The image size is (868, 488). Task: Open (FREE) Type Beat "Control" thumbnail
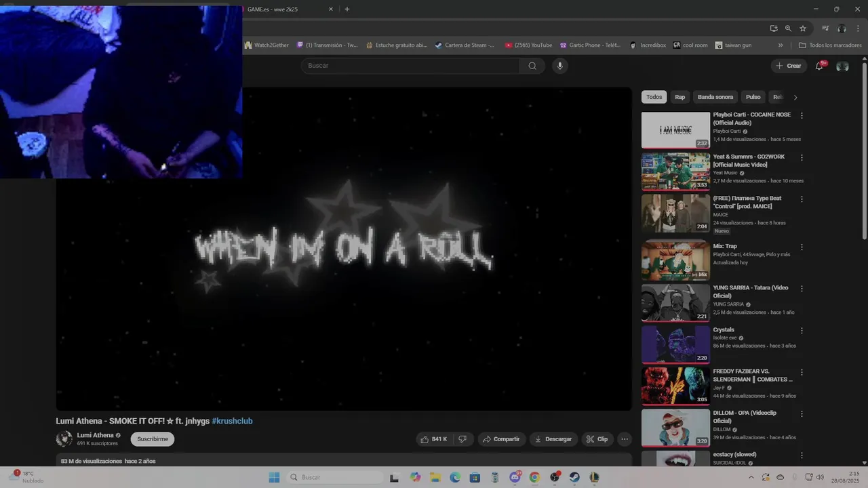coord(675,213)
